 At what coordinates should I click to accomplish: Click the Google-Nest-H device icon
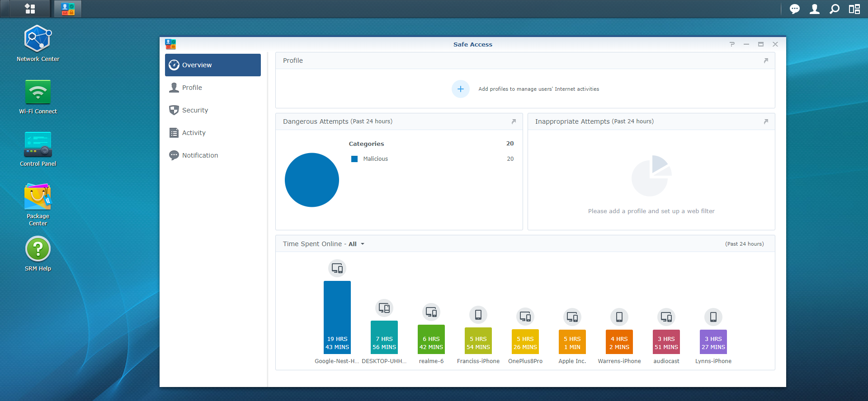click(337, 268)
